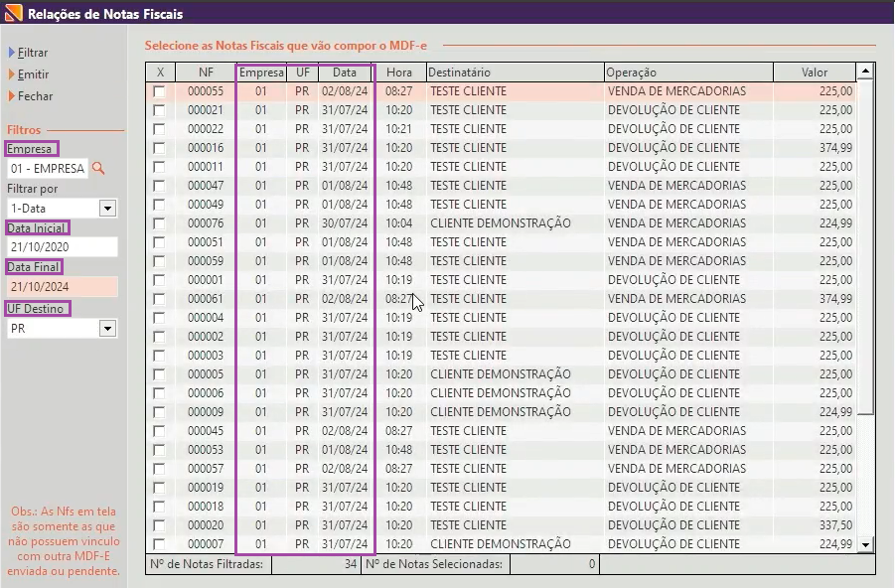Click the vertical scrollbar thumb
Screen dimensions: 895x588
[x=865, y=247]
